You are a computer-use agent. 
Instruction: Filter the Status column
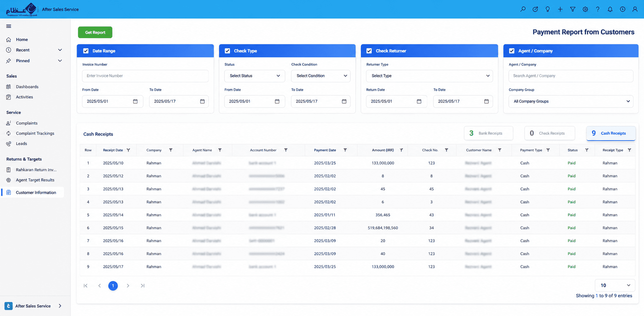pyautogui.click(x=587, y=150)
